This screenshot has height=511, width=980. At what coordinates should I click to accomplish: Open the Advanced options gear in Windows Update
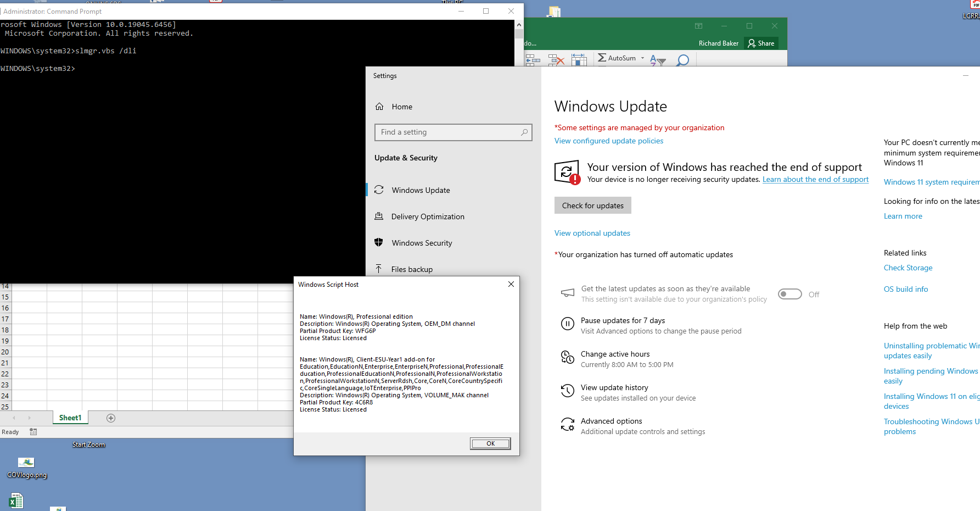tap(568, 424)
